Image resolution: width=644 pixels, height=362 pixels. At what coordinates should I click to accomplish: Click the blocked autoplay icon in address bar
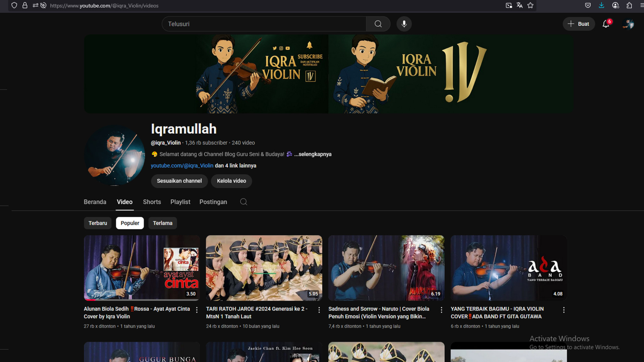[x=43, y=5]
